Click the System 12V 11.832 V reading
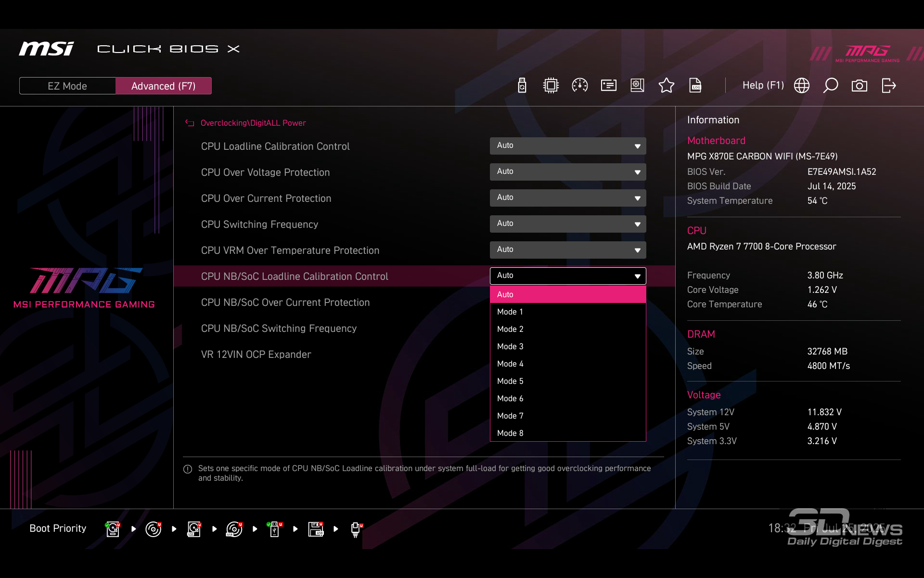This screenshot has width=924, height=578. point(824,412)
